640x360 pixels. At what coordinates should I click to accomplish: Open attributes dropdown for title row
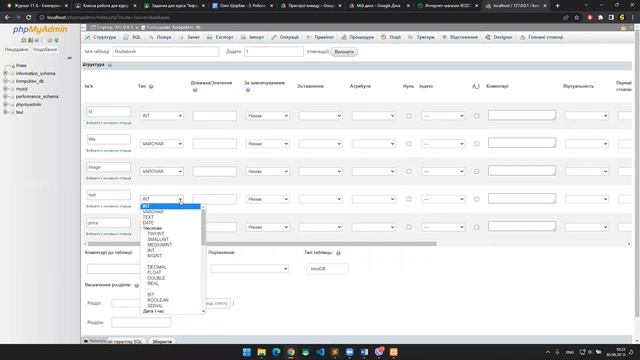click(374, 144)
